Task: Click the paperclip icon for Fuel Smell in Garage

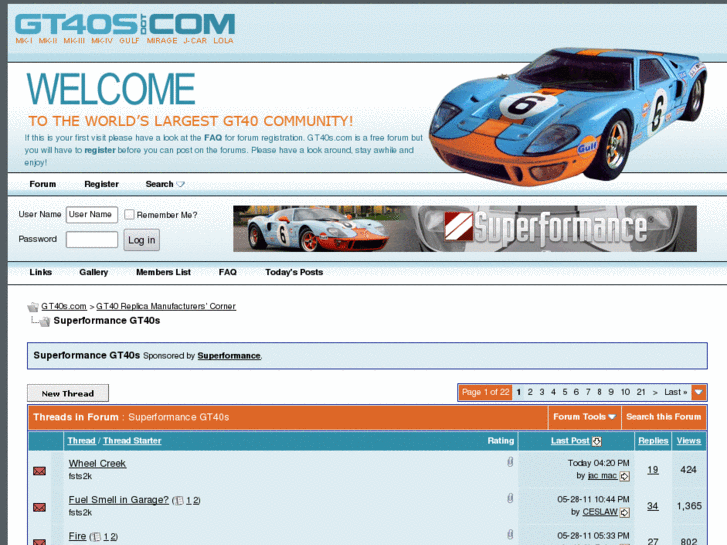Action: [510, 498]
